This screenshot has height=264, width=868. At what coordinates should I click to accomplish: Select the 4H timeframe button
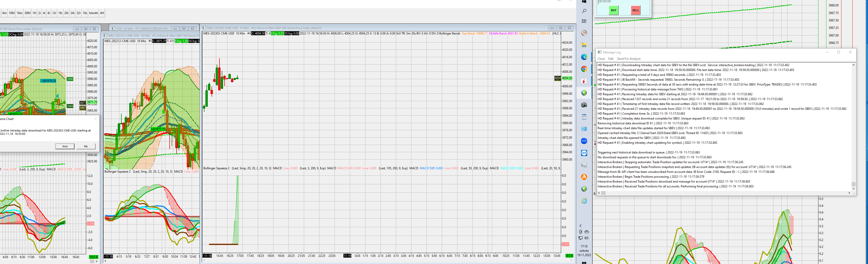[x=102, y=13]
